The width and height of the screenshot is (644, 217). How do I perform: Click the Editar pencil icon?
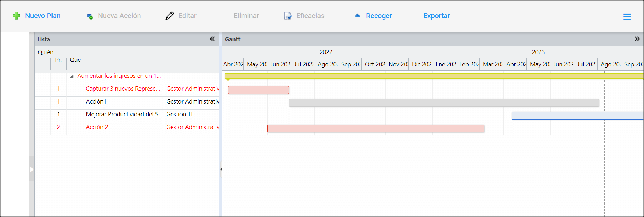170,16
